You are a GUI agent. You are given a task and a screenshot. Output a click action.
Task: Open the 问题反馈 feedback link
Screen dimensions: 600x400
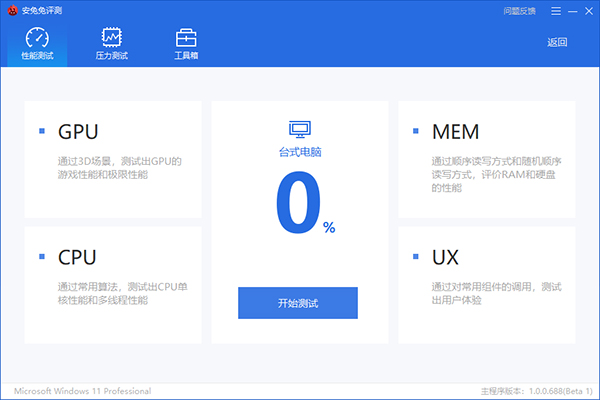pyautogui.click(x=519, y=11)
